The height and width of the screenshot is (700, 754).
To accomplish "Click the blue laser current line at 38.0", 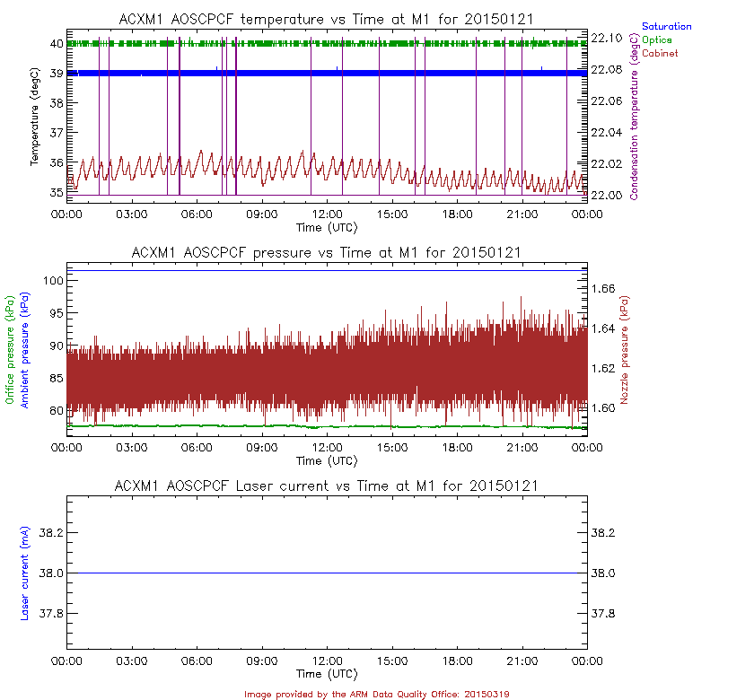I will pyautogui.click(x=327, y=573).
